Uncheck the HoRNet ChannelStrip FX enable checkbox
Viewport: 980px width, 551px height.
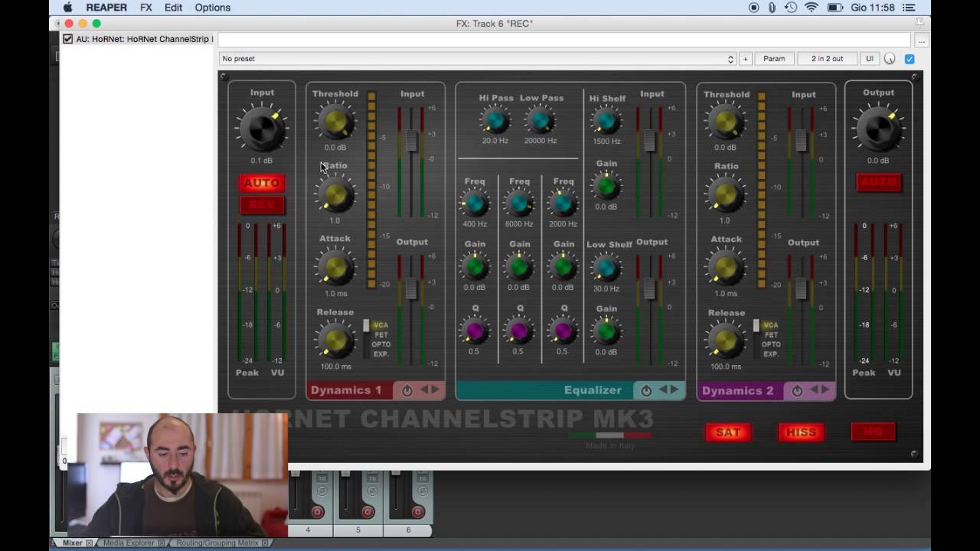(x=68, y=38)
